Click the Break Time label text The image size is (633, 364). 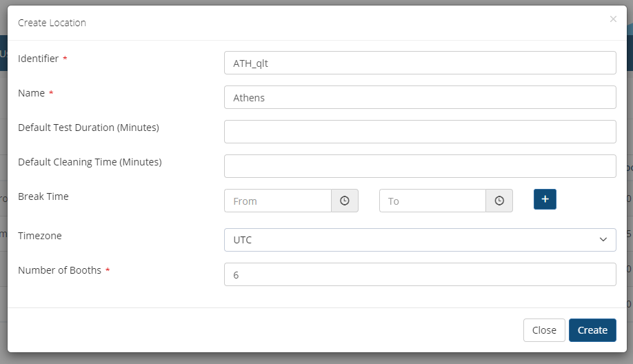click(x=43, y=196)
